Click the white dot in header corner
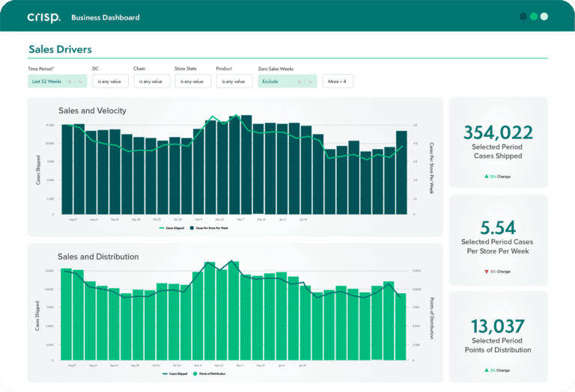 (544, 16)
